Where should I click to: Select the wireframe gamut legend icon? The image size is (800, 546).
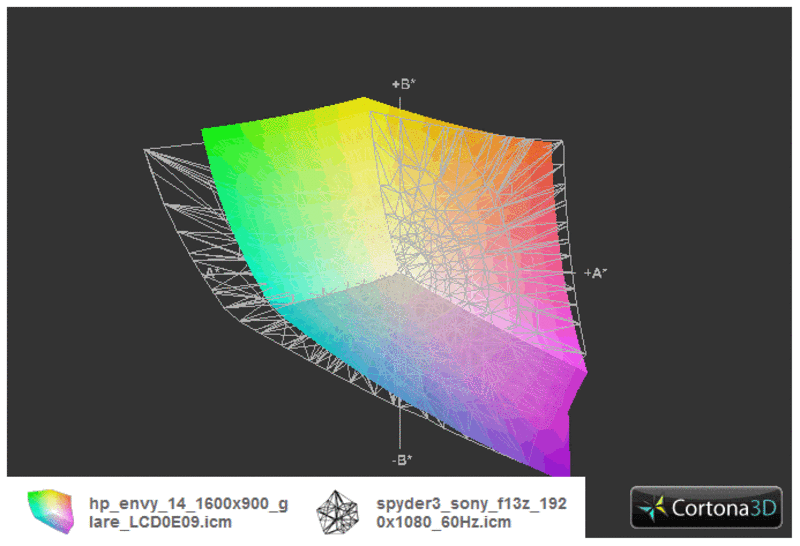click(338, 512)
